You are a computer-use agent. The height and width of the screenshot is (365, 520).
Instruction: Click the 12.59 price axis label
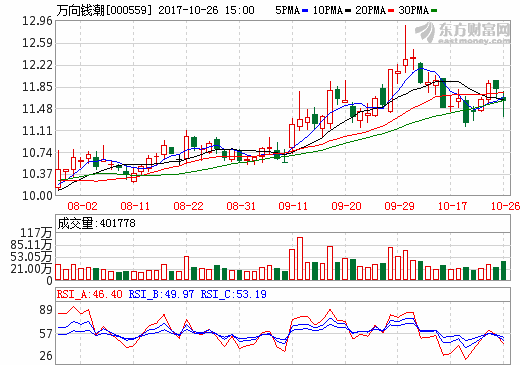[x=37, y=43]
